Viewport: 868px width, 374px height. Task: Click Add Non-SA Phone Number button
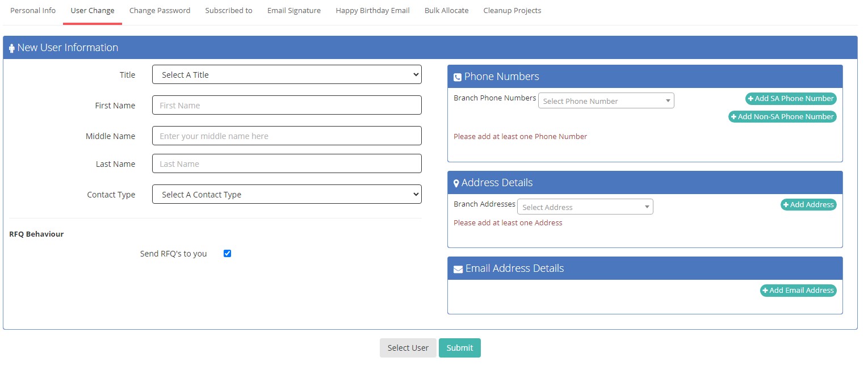click(782, 117)
